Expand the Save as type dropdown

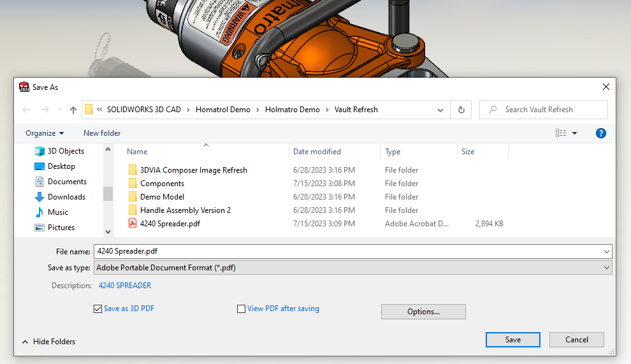click(x=606, y=268)
